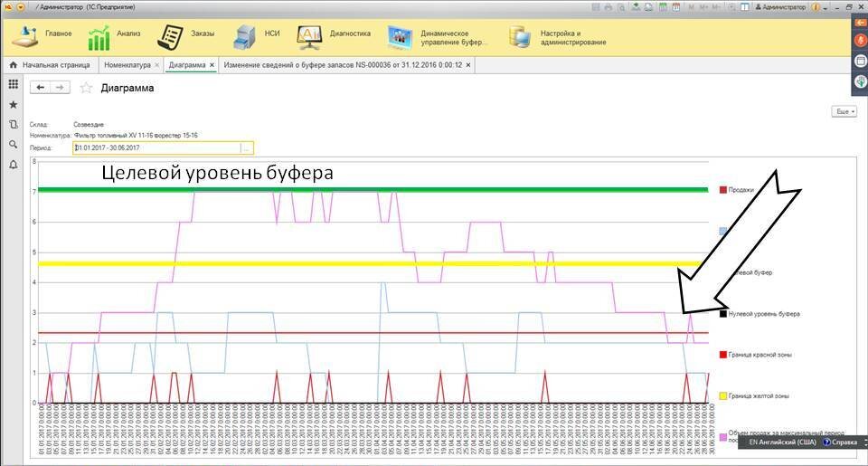The height and width of the screenshot is (466, 868).
Task: Click the panel layout icon in title bar
Action: [x=745, y=7]
